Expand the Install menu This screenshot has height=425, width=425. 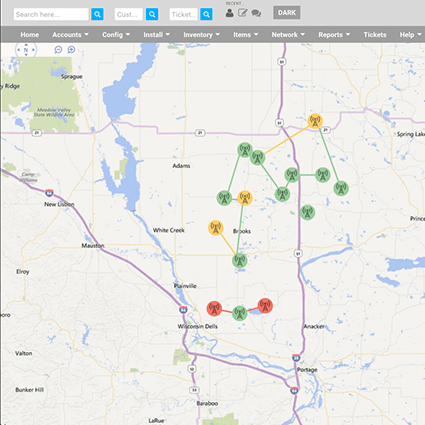[157, 35]
